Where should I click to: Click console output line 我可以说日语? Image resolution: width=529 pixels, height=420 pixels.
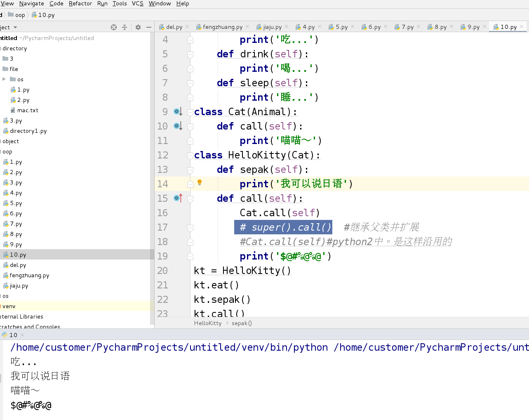pyautogui.click(x=40, y=376)
